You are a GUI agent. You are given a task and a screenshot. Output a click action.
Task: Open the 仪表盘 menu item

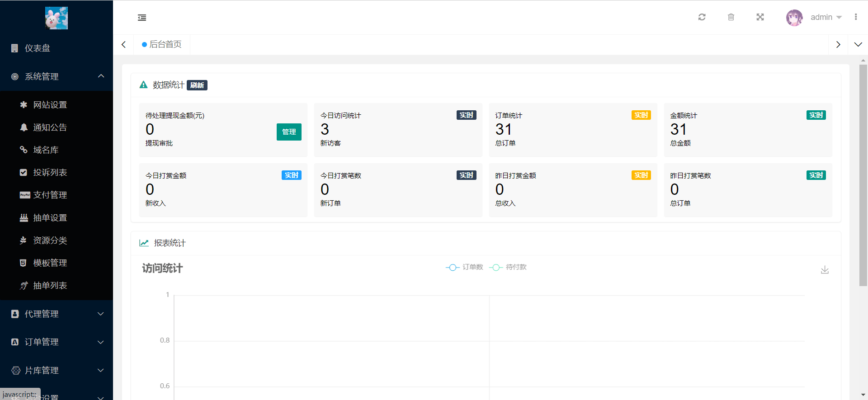click(x=57, y=48)
